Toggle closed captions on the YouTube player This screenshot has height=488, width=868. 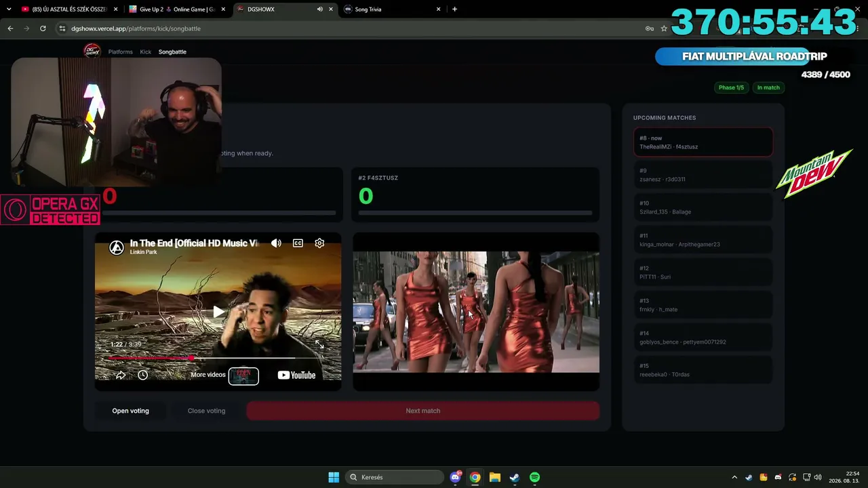298,243
